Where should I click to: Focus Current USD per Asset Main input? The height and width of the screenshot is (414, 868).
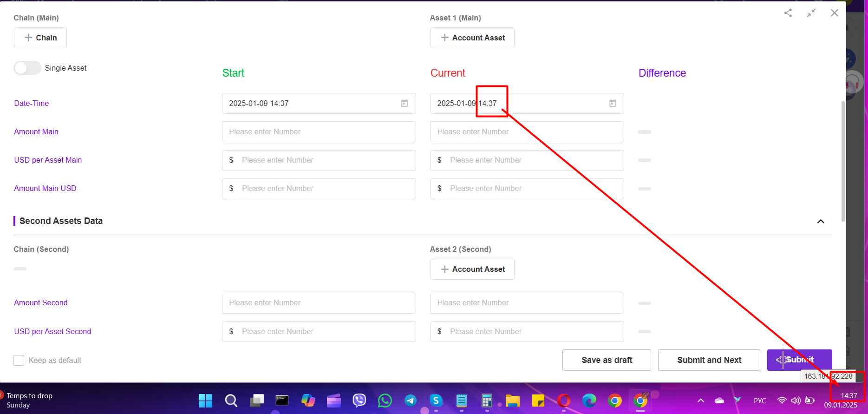click(x=527, y=160)
